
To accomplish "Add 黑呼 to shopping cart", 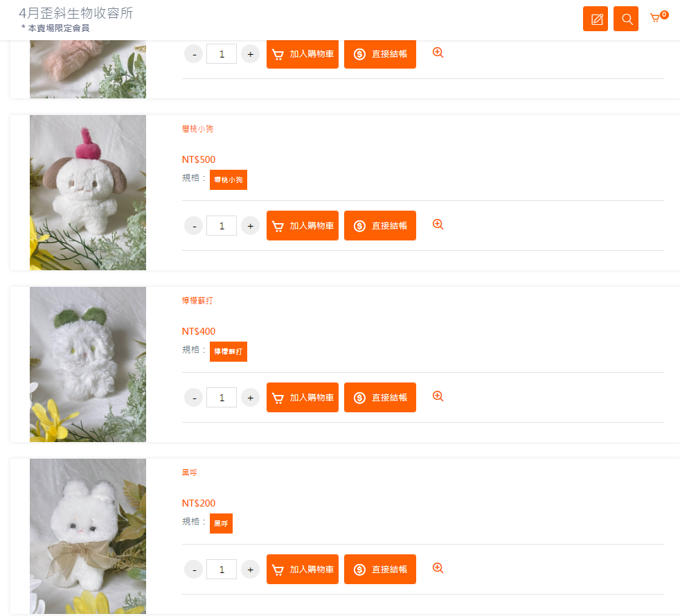I will 303,569.
